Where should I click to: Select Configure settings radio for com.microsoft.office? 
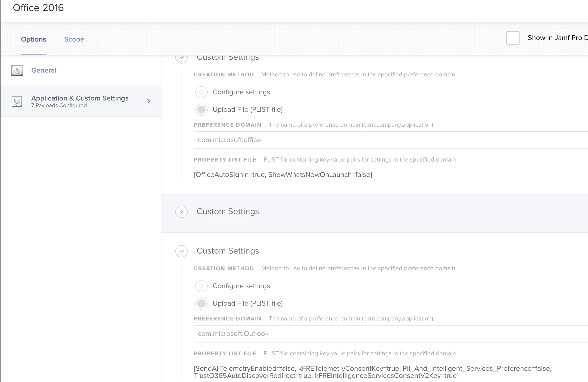coord(201,92)
